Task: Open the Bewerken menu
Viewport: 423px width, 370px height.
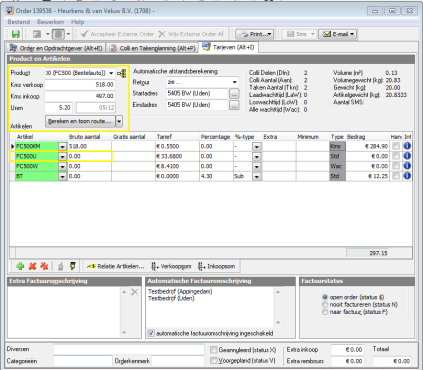Action: pos(50,22)
